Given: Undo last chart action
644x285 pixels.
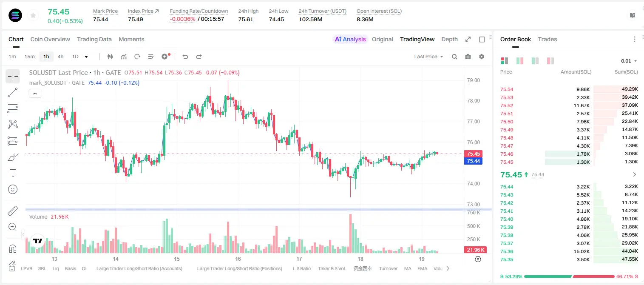Looking at the screenshot, I should coord(185,57).
